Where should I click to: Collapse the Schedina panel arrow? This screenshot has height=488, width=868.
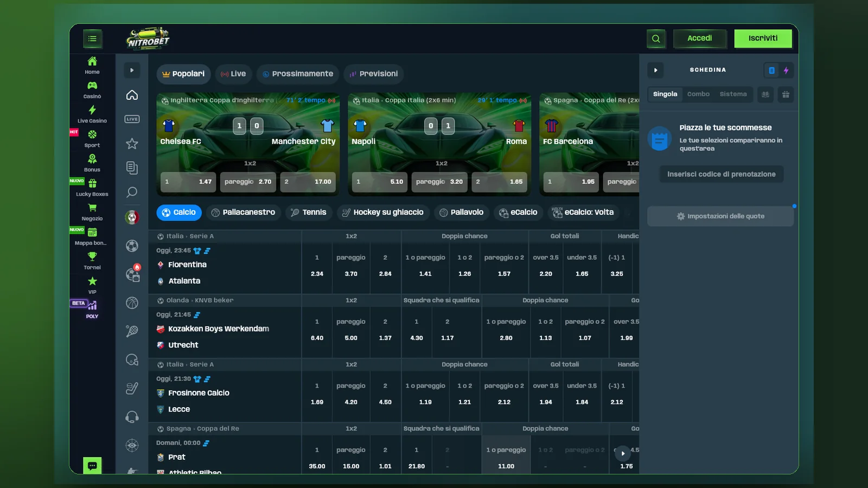coord(655,70)
